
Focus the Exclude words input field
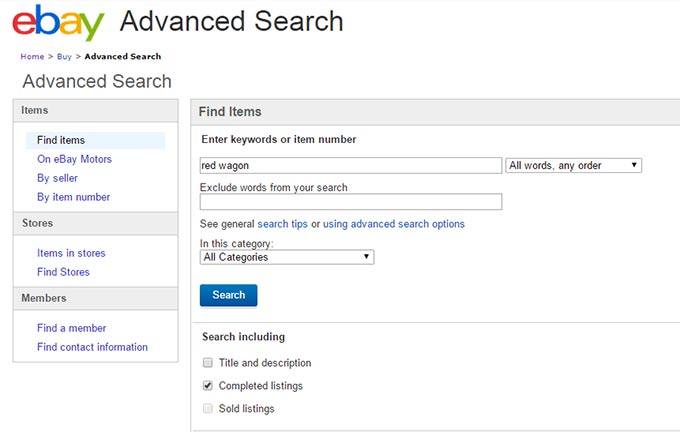coord(351,202)
